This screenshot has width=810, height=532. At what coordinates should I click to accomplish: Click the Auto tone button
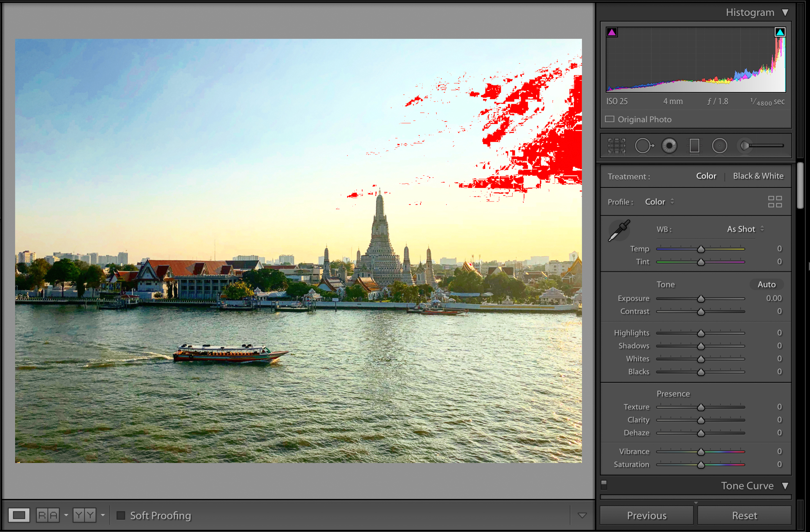point(767,285)
